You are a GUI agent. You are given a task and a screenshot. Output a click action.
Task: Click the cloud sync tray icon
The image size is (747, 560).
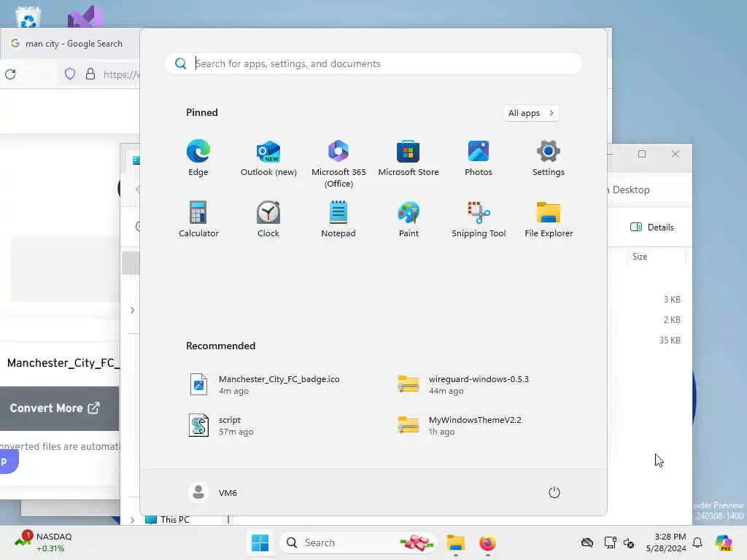coord(587,542)
